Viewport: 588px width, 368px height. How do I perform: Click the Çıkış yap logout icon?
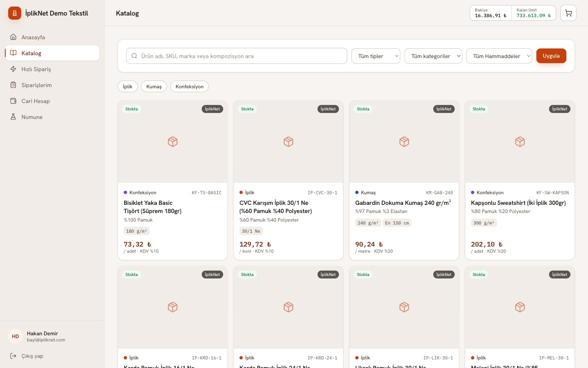(x=13, y=356)
